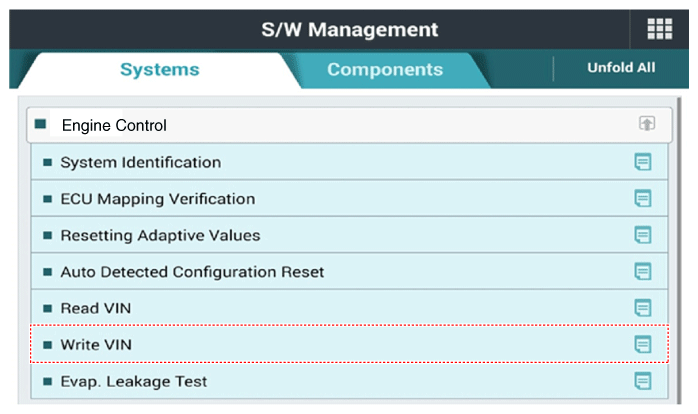Open the Evap. Leakage Test item
The height and width of the screenshot is (414, 698).
133,381
